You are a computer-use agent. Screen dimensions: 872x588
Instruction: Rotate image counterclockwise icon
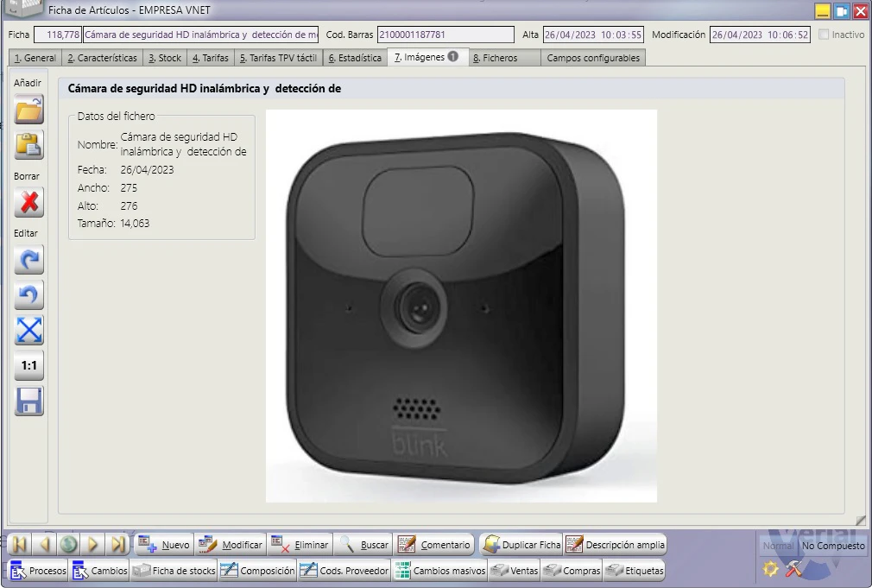click(x=28, y=295)
